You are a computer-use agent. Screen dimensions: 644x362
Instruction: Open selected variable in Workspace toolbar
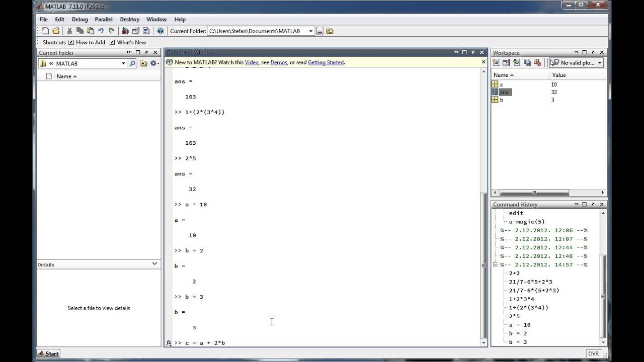[506, 63]
